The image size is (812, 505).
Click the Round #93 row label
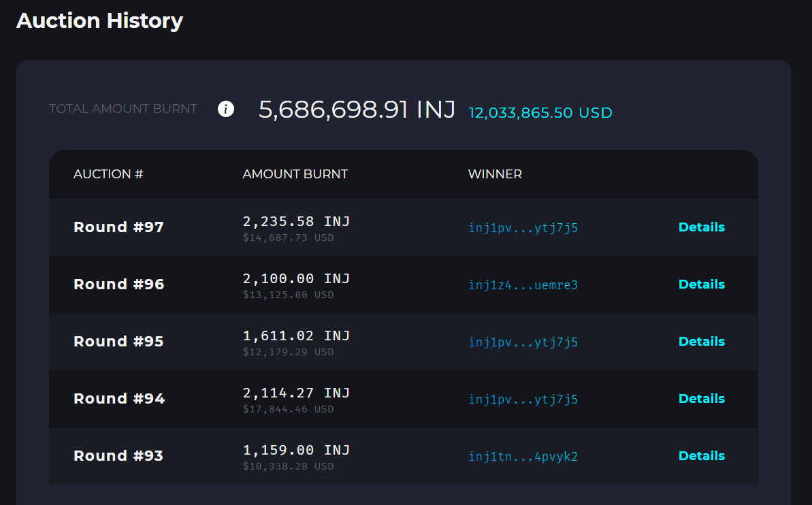pyautogui.click(x=118, y=456)
